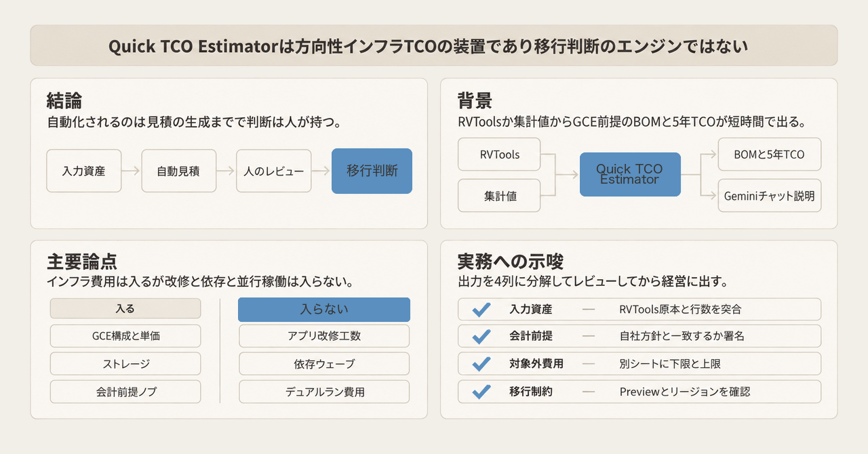Click the デュアルラン費用 item
This screenshot has width=868, height=454.
pos(324,392)
